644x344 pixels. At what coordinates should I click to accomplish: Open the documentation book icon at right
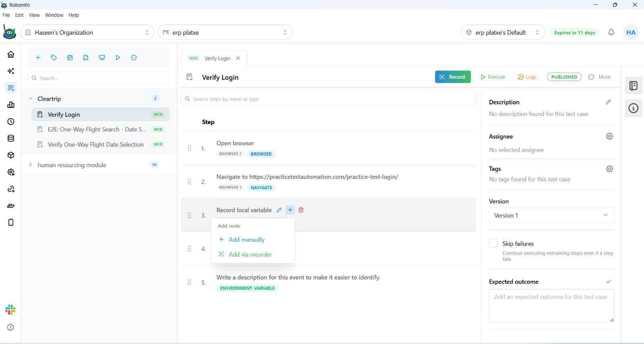point(634,86)
